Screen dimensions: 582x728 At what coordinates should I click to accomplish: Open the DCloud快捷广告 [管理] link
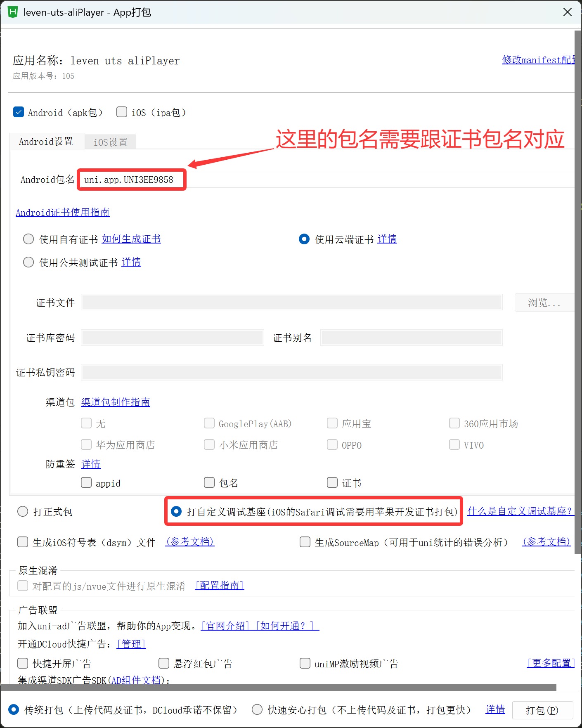(x=131, y=644)
